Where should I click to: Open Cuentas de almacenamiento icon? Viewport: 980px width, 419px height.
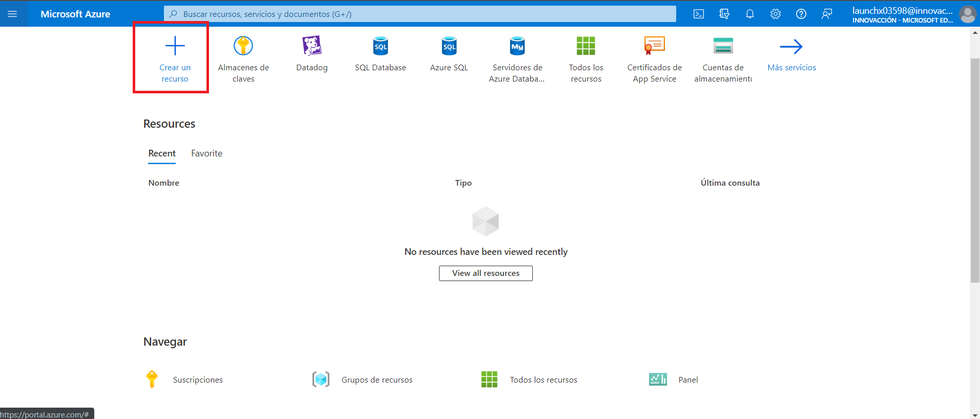(723, 46)
